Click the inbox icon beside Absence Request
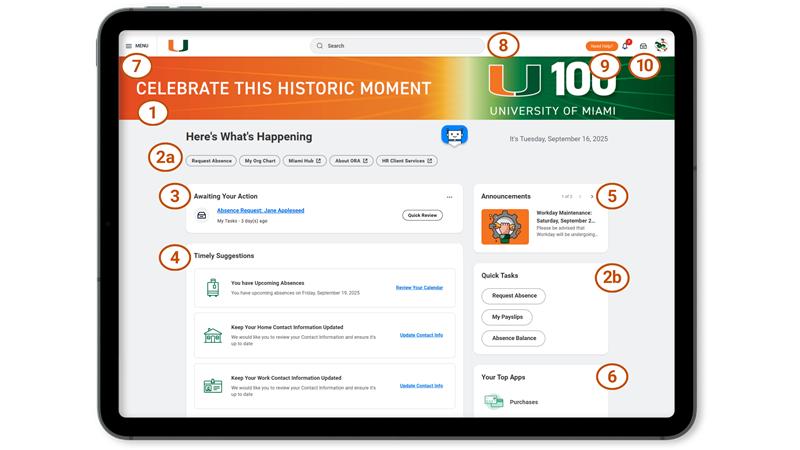 tap(202, 215)
